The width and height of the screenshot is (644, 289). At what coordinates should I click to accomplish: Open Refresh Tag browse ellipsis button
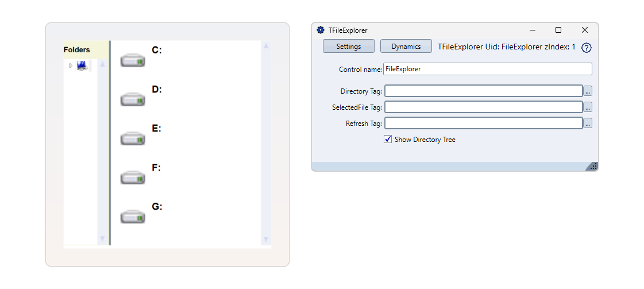coord(588,124)
